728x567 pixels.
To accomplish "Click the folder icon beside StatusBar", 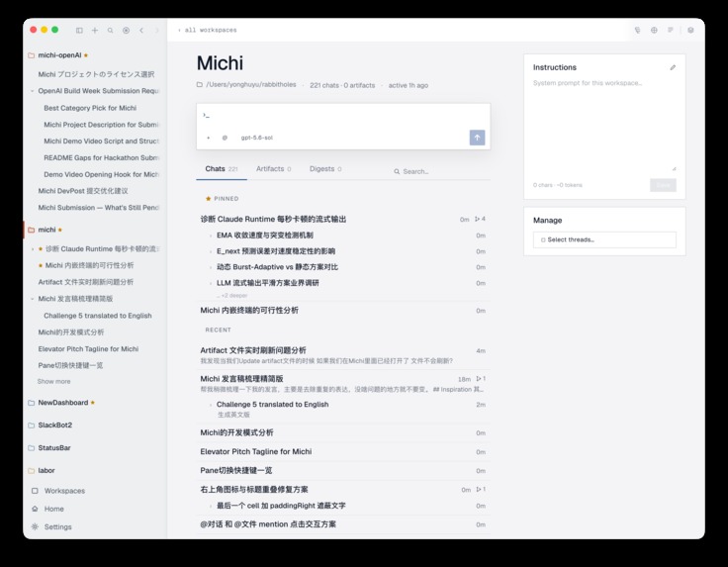I will (x=31, y=448).
